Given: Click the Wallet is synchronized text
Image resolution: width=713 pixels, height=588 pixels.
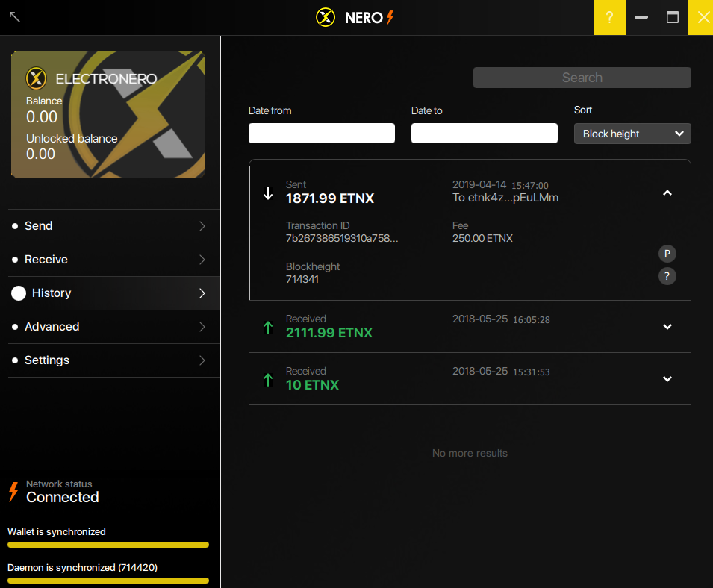Looking at the screenshot, I should (x=57, y=531).
